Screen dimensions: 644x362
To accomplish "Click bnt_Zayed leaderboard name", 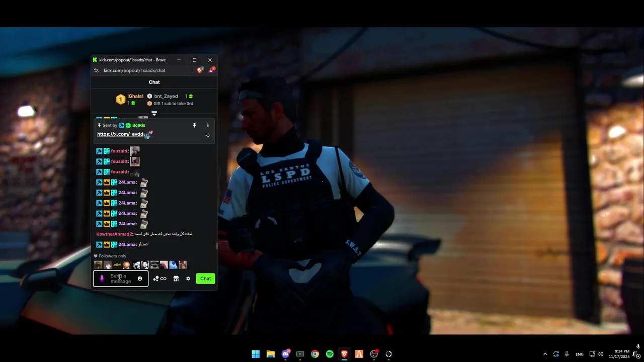I will (166, 96).
